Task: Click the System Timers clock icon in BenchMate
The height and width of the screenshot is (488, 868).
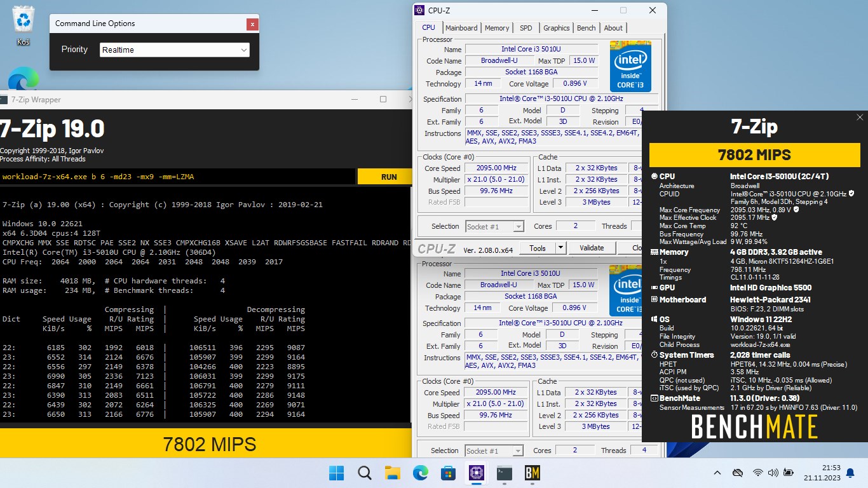Action: coord(654,355)
